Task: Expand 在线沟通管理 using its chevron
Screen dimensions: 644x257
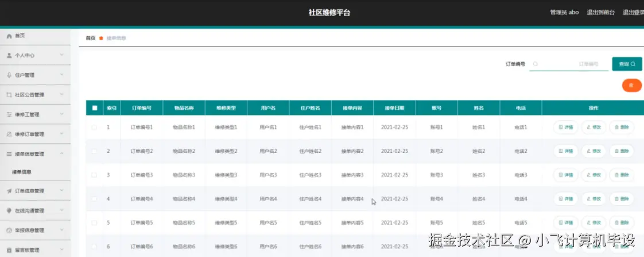Action: pyautogui.click(x=61, y=210)
